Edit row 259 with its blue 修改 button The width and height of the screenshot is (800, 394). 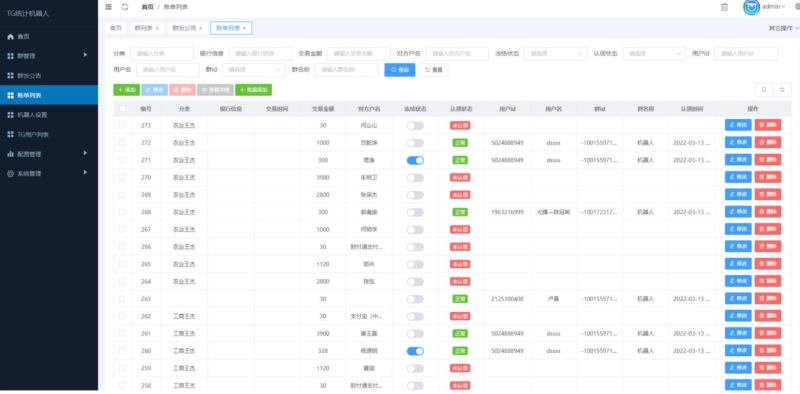(738, 368)
